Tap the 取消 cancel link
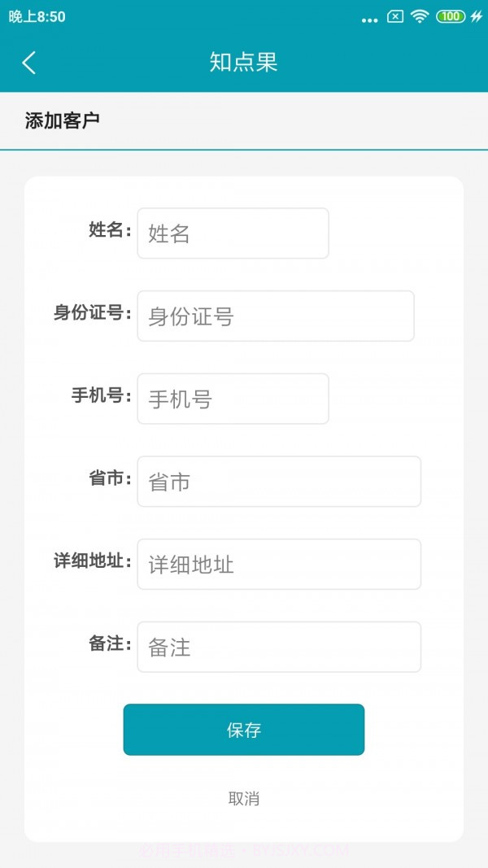Image resolution: width=488 pixels, height=868 pixels. pos(244,799)
